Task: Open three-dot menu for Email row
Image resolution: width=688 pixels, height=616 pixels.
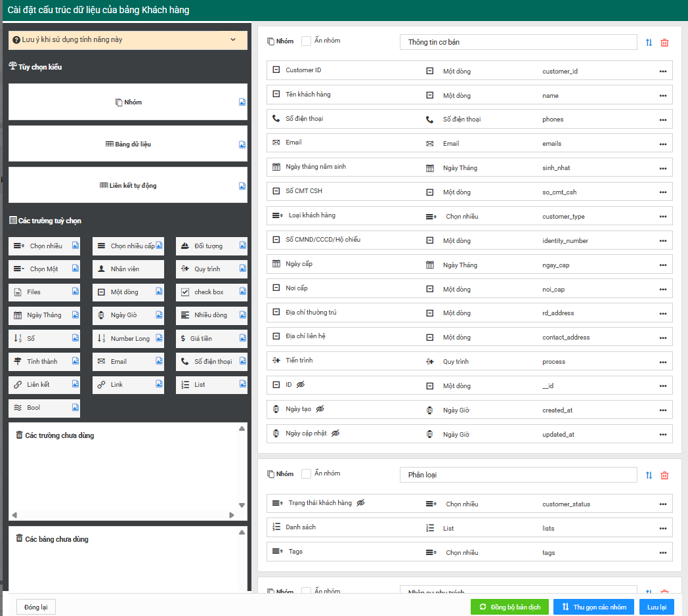Action: coord(663,144)
